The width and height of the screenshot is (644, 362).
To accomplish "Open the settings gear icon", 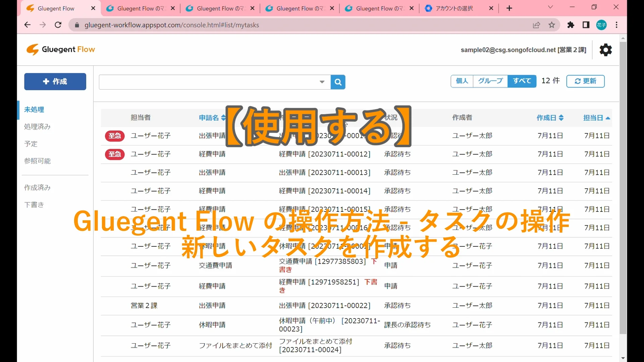I will [x=605, y=50].
